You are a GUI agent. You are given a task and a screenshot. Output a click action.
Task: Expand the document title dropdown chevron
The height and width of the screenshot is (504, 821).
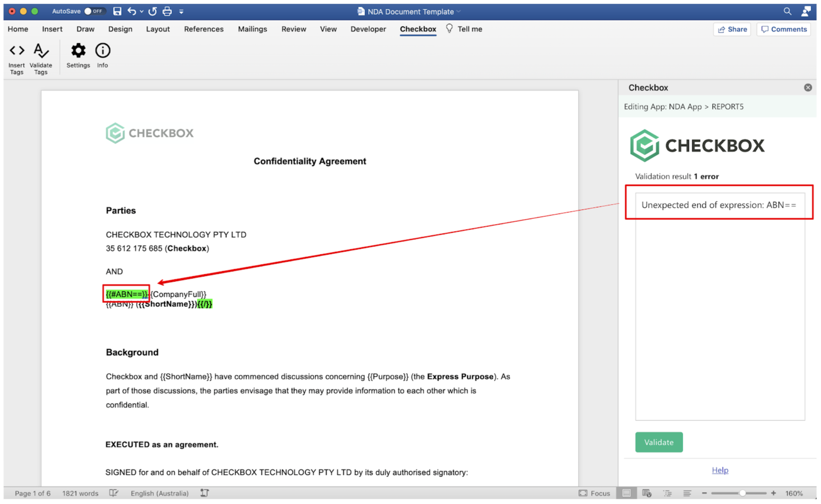click(x=458, y=11)
